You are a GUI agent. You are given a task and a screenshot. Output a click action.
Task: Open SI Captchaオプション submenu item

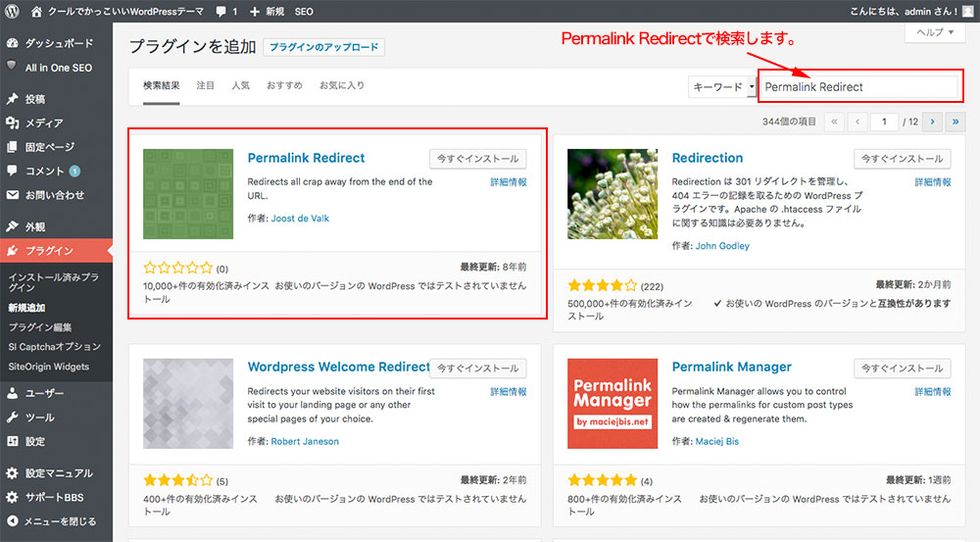tap(54, 346)
